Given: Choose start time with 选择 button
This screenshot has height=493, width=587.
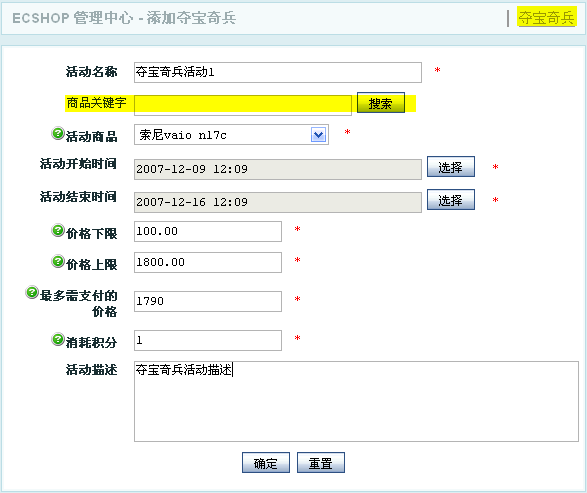Looking at the screenshot, I should pos(451,167).
